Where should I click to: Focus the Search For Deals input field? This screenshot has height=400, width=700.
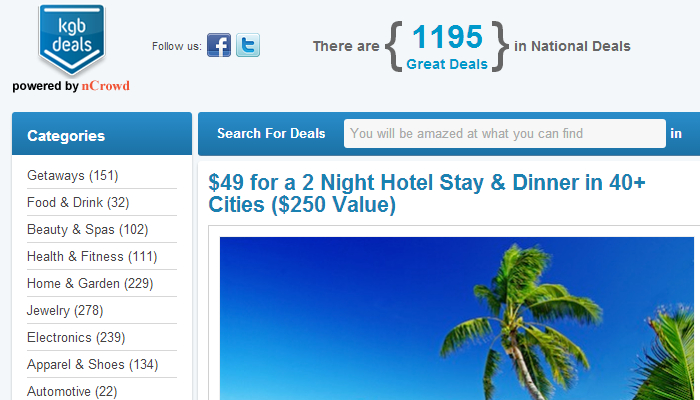click(504, 133)
